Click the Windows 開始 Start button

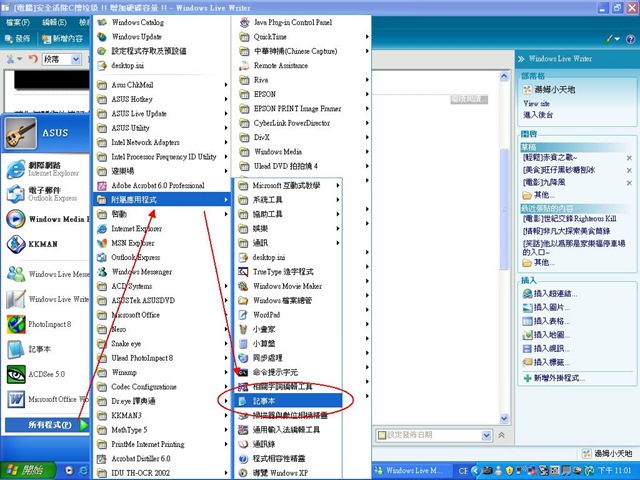[x=27, y=471]
